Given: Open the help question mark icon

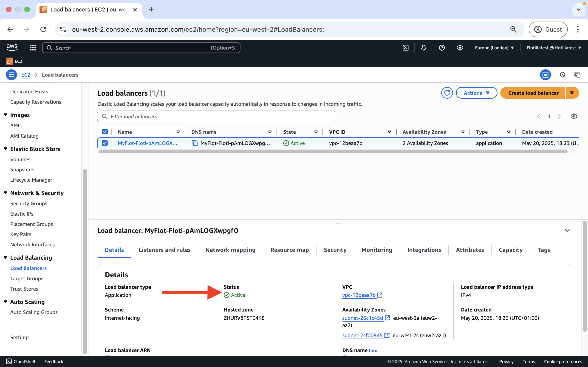Looking at the screenshot, I should (441, 48).
